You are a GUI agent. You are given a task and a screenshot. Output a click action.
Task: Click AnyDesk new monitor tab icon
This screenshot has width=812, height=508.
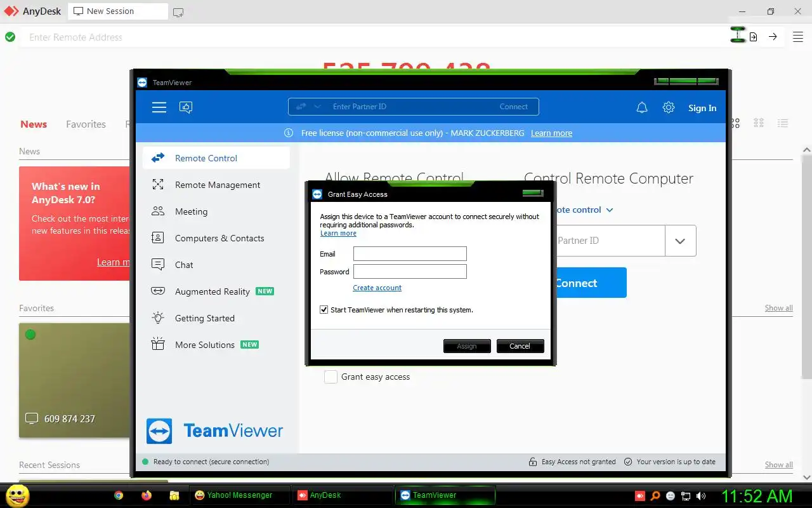pos(178,12)
